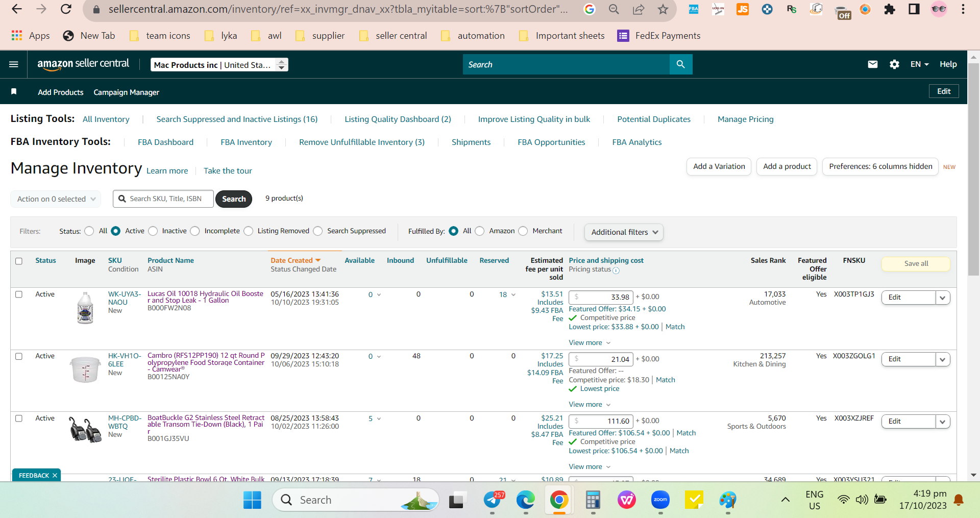
Task: Open the All Inventory listing tool
Action: tap(106, 119)
